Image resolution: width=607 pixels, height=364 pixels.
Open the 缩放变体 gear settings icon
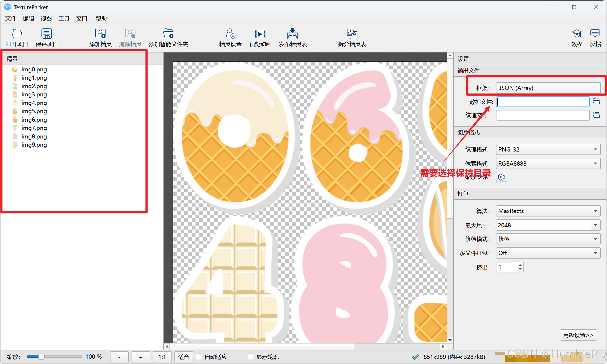[501, 177]
